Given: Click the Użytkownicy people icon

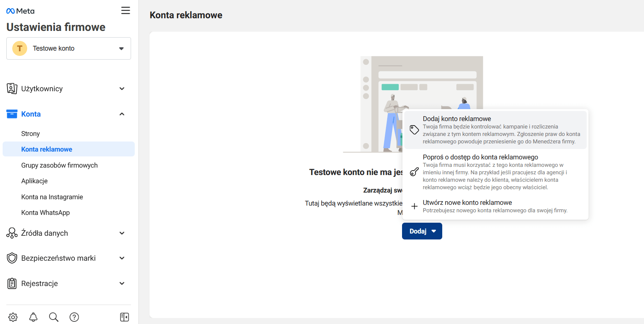Looking at the screenshot, I should [x=12, y=89].
